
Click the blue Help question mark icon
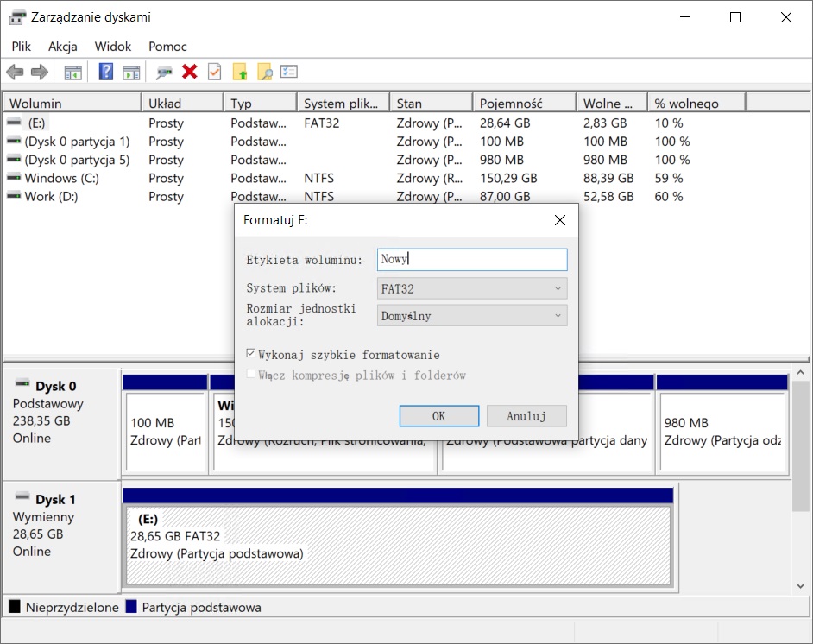pos(106,73)
